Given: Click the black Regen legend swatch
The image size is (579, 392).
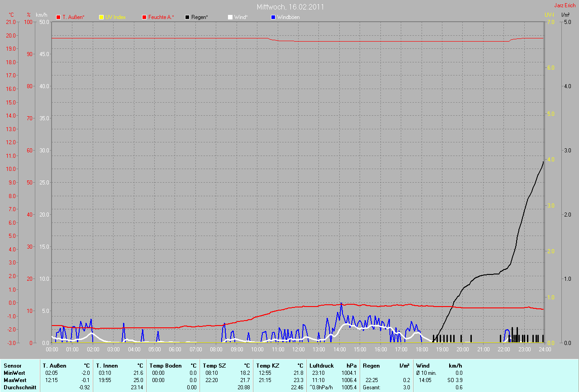Looking at the screenshot, I should pyautogui.click(x=187, y=17).
